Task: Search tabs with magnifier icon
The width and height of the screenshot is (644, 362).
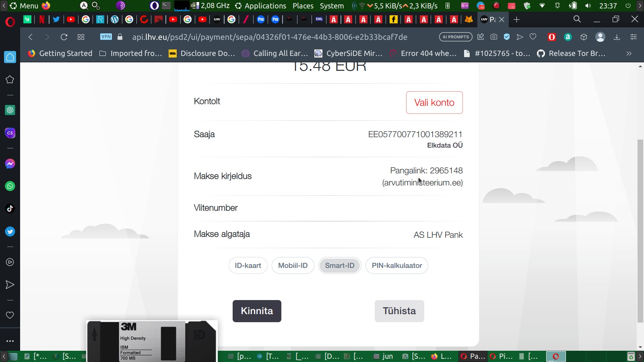Action: [577, 19]
